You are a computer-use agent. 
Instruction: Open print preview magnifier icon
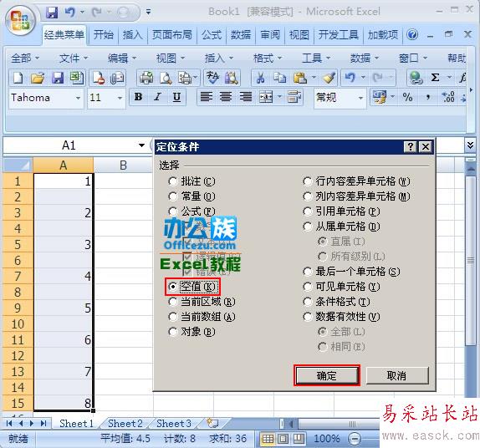[x=166, y=78]
